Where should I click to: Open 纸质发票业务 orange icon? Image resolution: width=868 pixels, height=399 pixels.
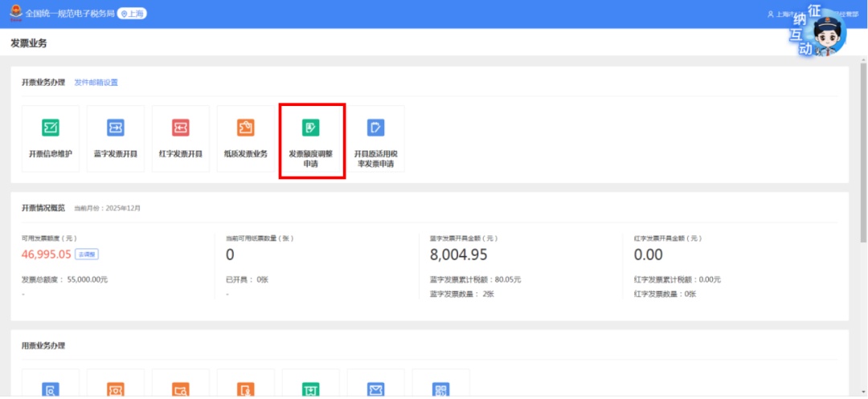point(245,128)
